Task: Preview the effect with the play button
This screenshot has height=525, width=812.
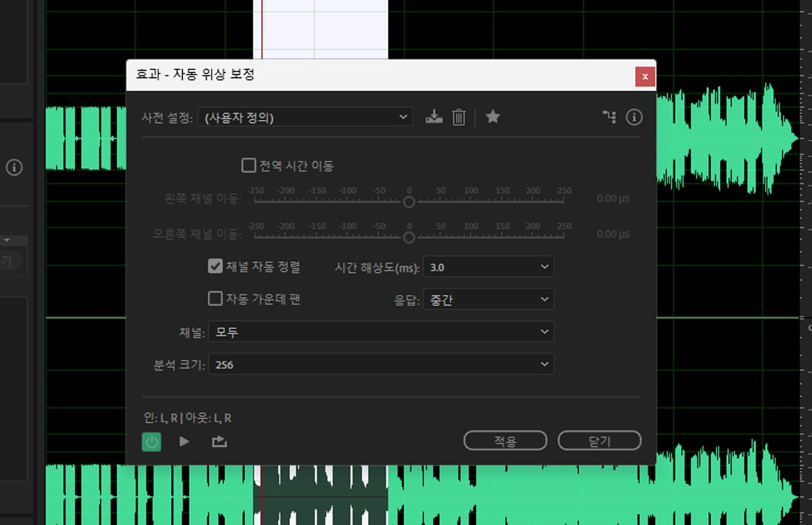Action: [x=184, y=441]
